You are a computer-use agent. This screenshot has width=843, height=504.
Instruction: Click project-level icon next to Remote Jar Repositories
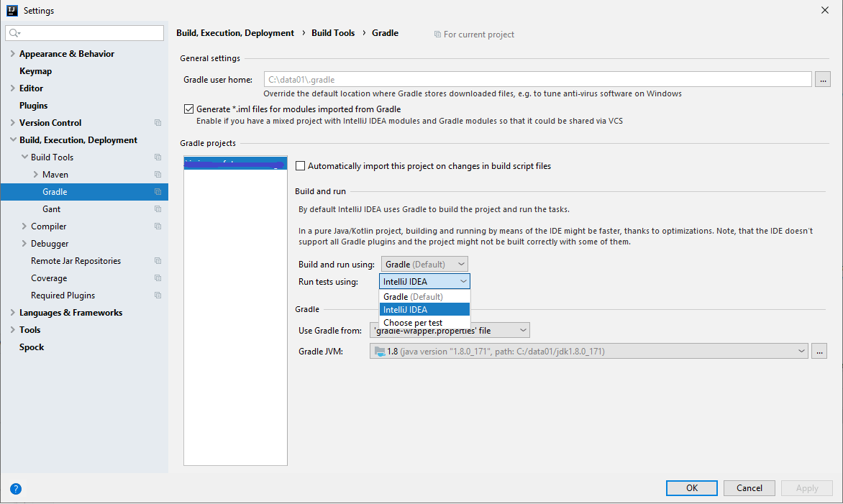[158, 260]
